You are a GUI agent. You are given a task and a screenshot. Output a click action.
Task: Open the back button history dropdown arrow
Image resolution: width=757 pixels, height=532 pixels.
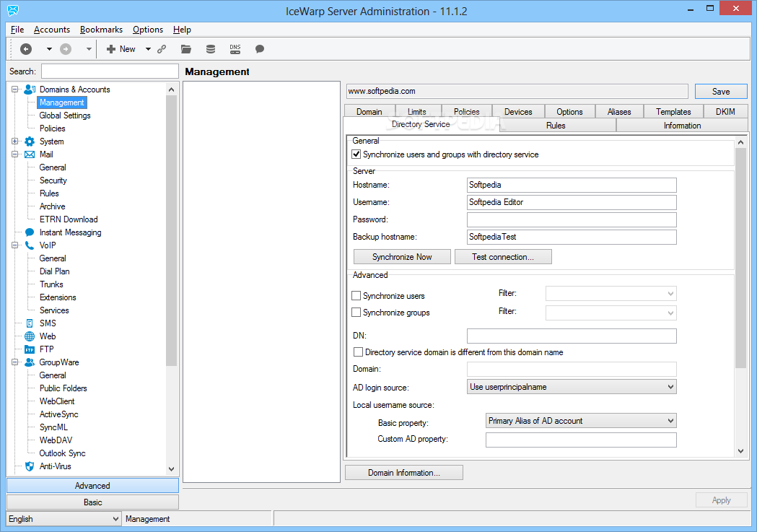49,49
